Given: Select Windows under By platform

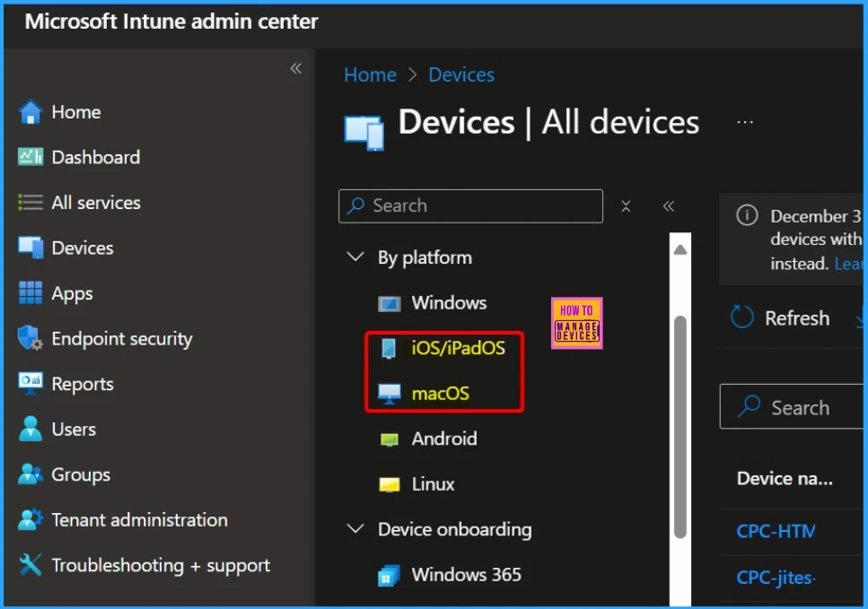Looking at the screenshot, I should [x=449, y=302].
